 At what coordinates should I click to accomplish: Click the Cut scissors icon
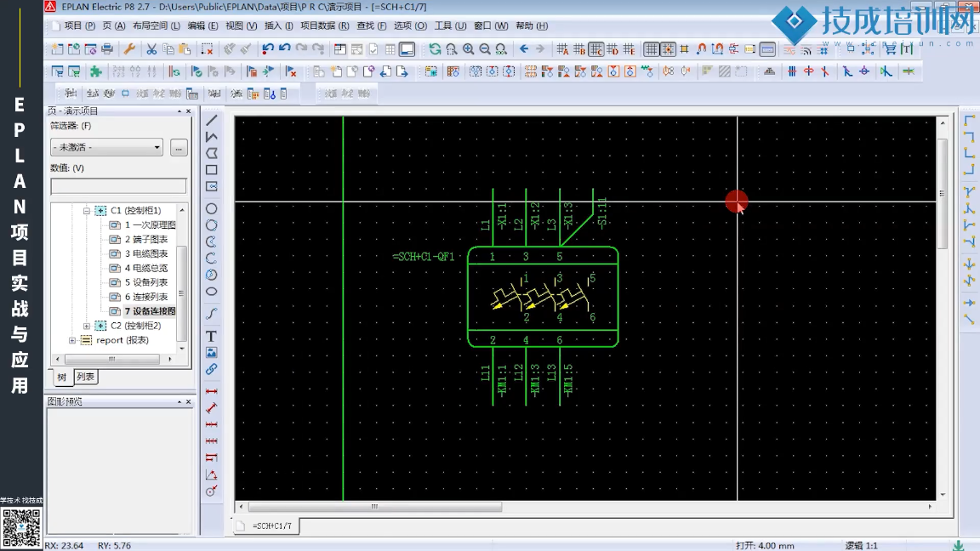tap(151, 48)
